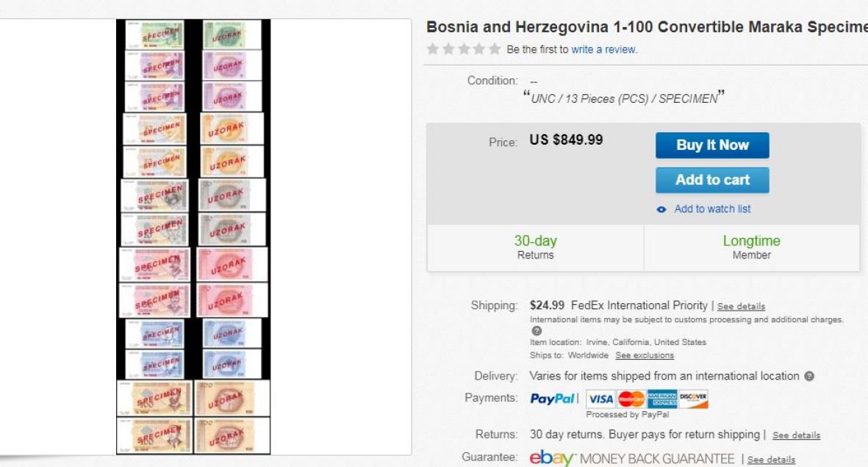Open the write a review link
This screenshot has height=467, width=868.
pos(604,50)
